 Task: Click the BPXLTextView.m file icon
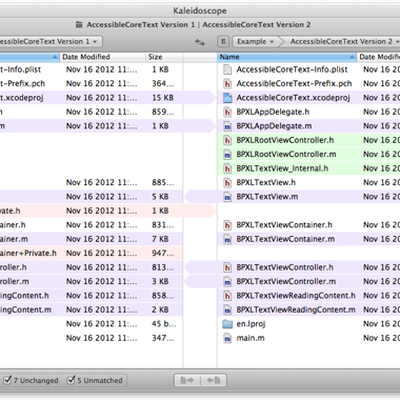(x=227, y=197)
